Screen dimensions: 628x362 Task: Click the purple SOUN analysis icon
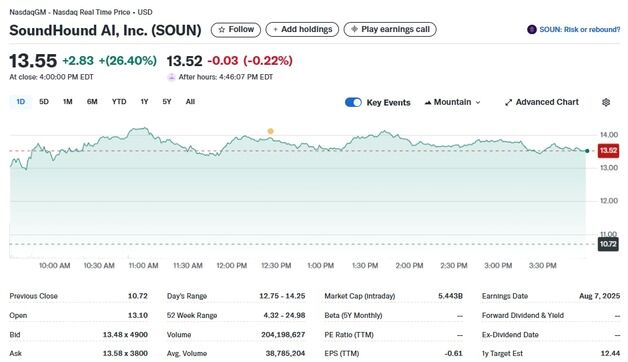(x=531, y=30)
